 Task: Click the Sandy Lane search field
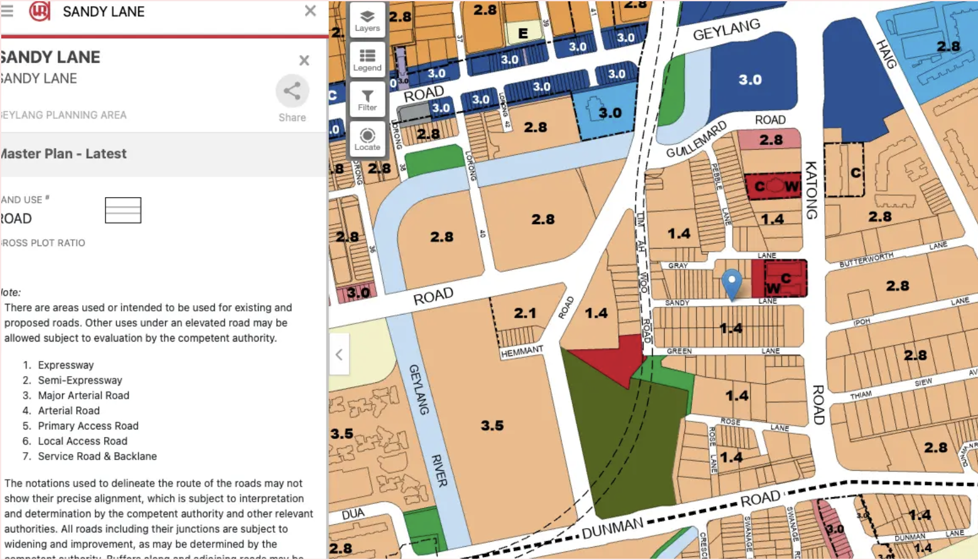pyautogui.click(x=176, y=11)
